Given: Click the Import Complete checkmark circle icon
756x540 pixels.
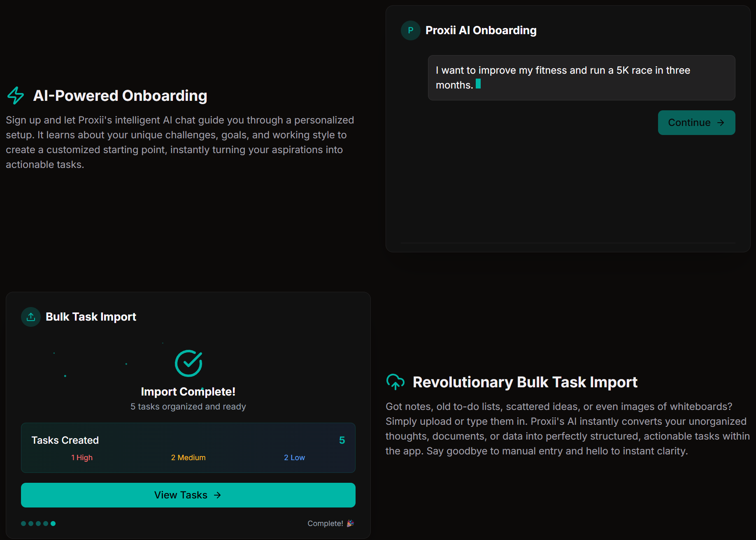Looking at the screenshot, I should (x=188, y=363).
